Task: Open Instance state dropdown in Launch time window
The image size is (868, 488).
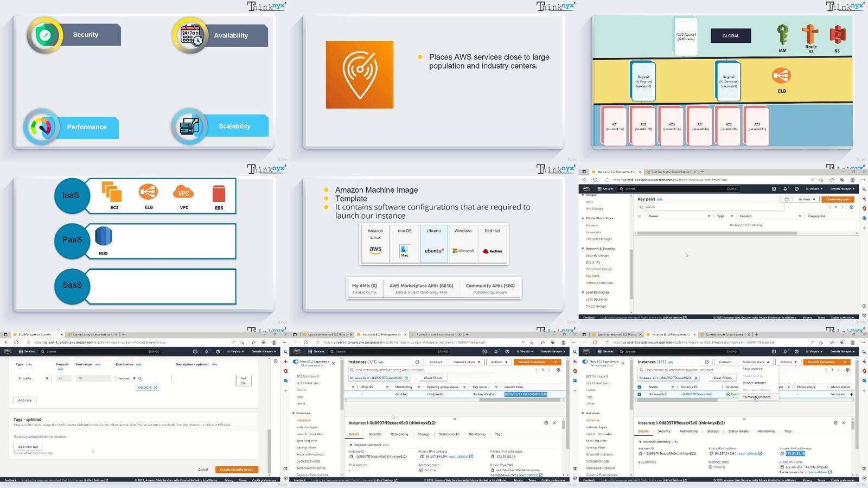Action: [467, 362]
